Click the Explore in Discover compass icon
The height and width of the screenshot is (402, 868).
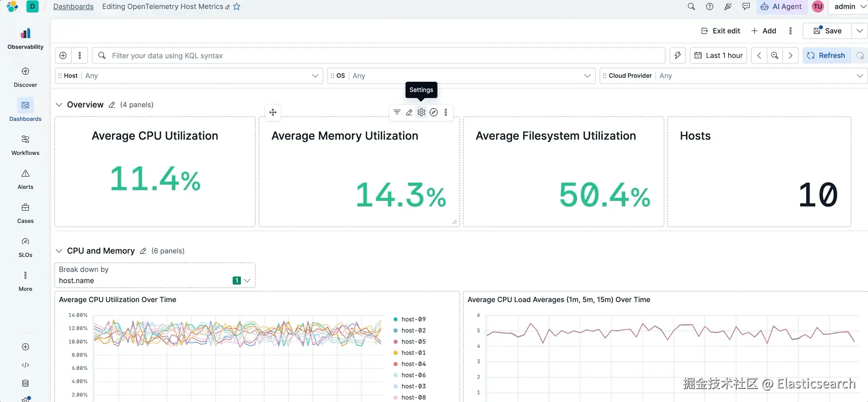coord(433,112)
